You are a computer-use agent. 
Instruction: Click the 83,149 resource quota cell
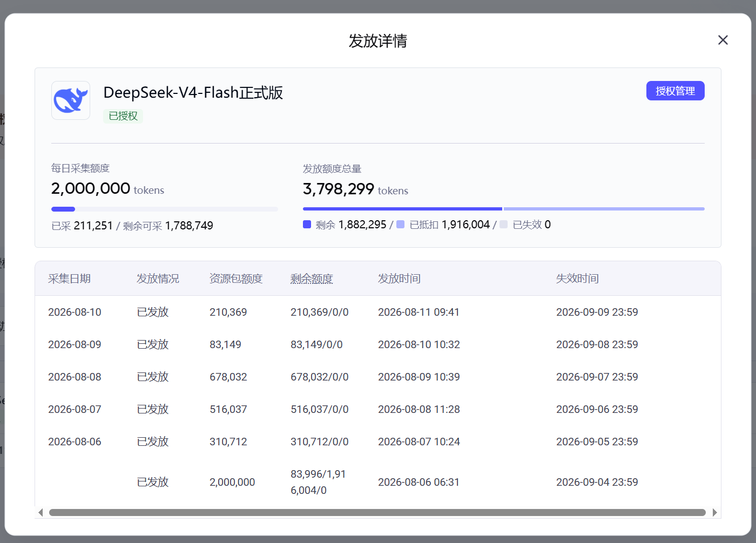225,344
